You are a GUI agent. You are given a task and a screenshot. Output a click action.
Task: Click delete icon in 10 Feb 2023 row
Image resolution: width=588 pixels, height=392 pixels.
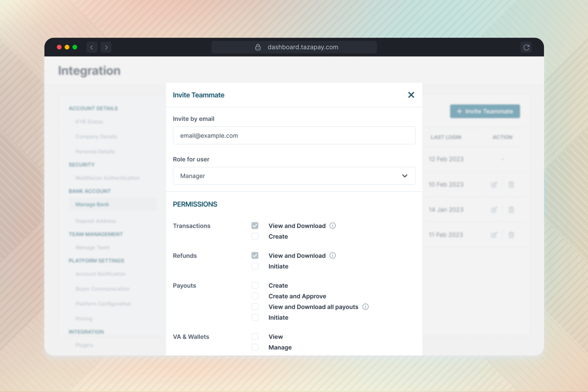511,185
